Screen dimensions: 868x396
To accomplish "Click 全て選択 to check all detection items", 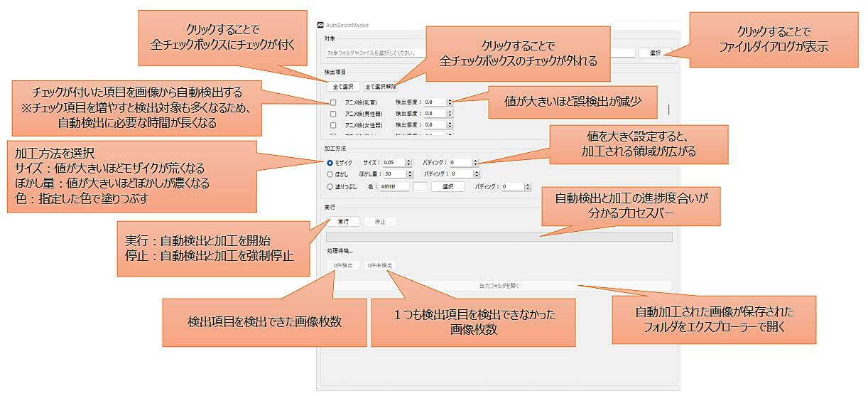I will point(342,87).
